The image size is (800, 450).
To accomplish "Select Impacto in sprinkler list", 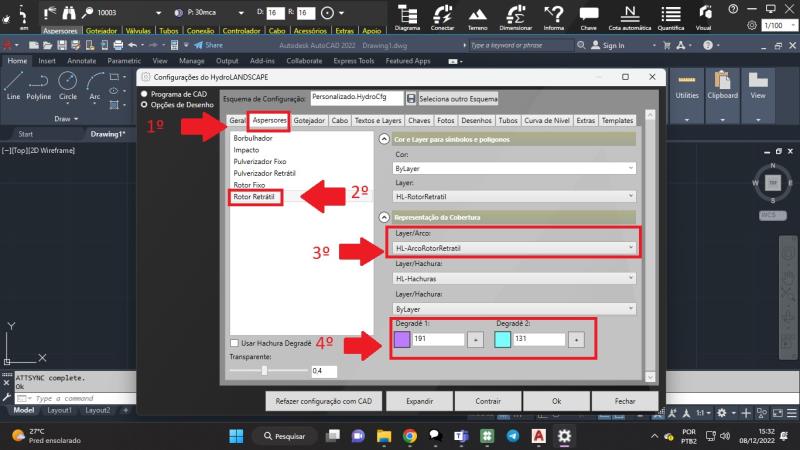I will 246,150.
